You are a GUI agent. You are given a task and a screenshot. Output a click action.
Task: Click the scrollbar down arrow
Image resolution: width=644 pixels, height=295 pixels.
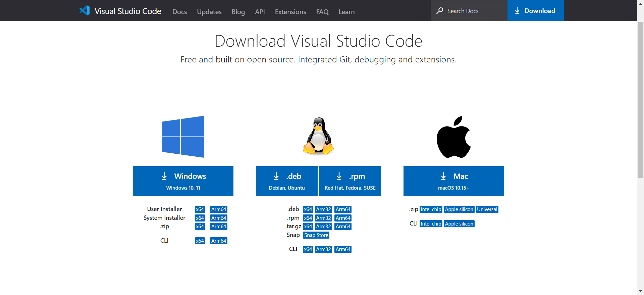click(640, 292)
